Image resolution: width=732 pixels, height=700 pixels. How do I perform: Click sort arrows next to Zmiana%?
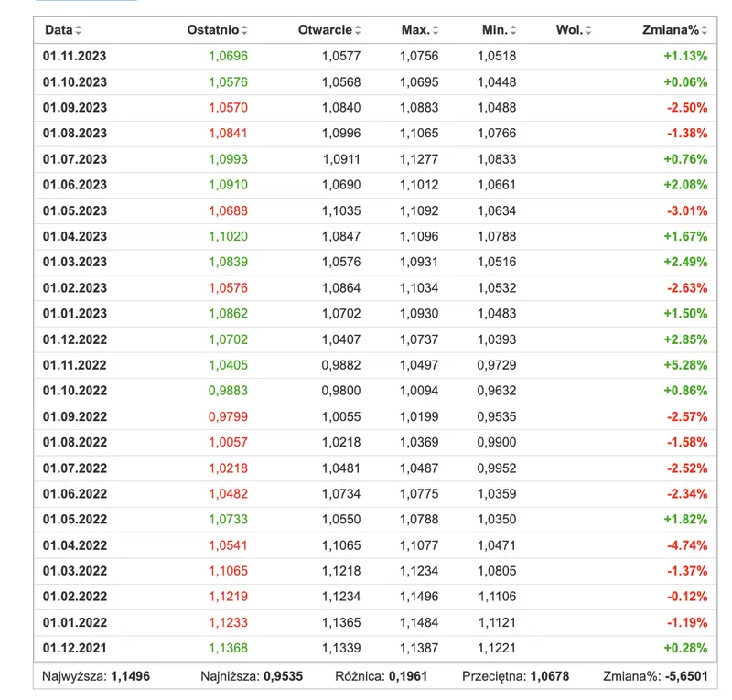[x=705, y=30]
